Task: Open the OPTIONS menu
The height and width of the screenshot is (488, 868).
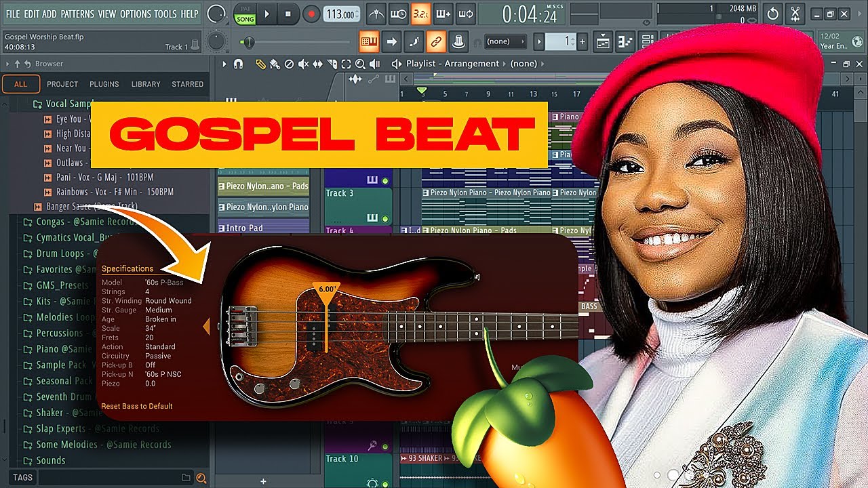Action: click(136, 14)
